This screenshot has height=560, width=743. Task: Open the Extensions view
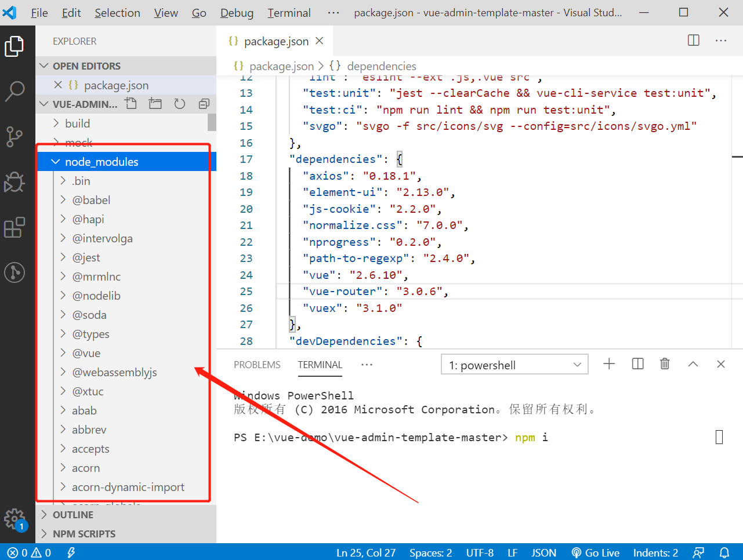coord(15,227)
